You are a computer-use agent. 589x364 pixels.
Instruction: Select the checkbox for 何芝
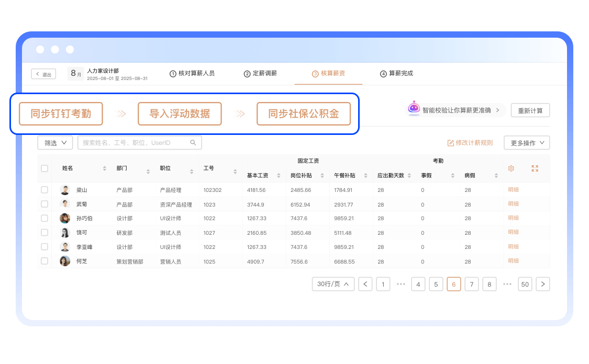[x=45, y=261]
